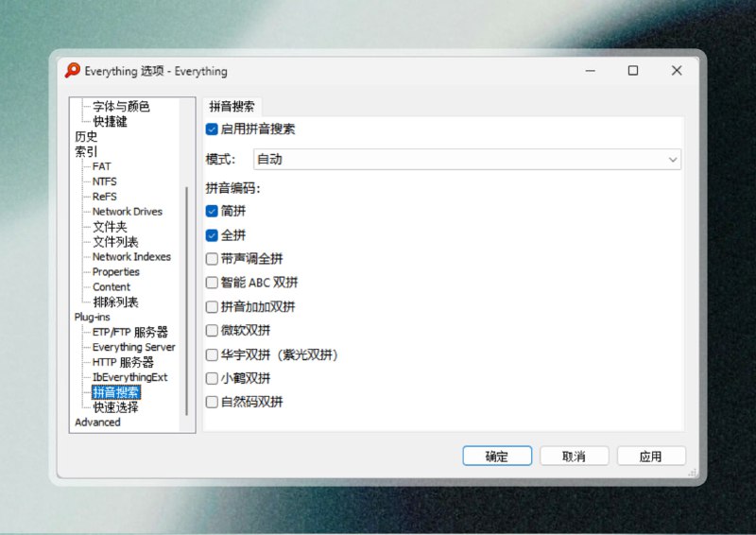Enable 自然码双拼 checkbox
This screenshot has width=756, height=535.
[212, 402]
